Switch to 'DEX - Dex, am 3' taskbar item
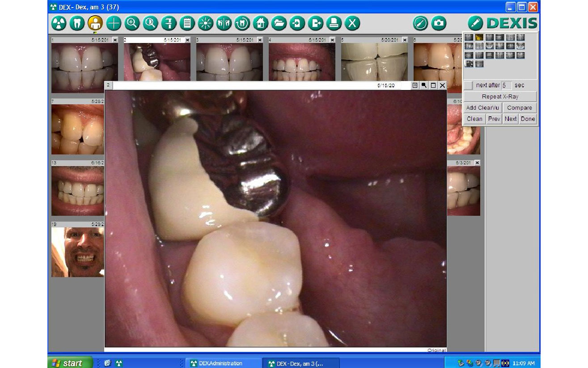Viewport: 588px width, 368px height. (x=301, y=363)
